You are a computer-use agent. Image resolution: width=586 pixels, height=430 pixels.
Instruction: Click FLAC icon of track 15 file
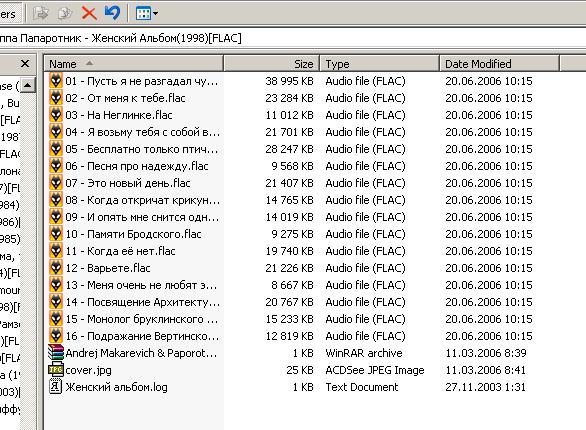[x=56, y=319]
